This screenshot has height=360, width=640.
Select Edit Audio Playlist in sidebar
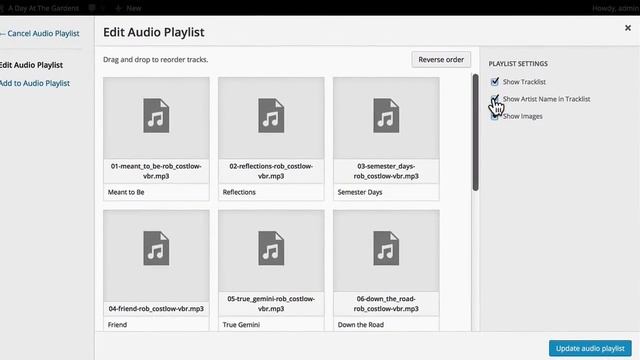click(31, 65)
